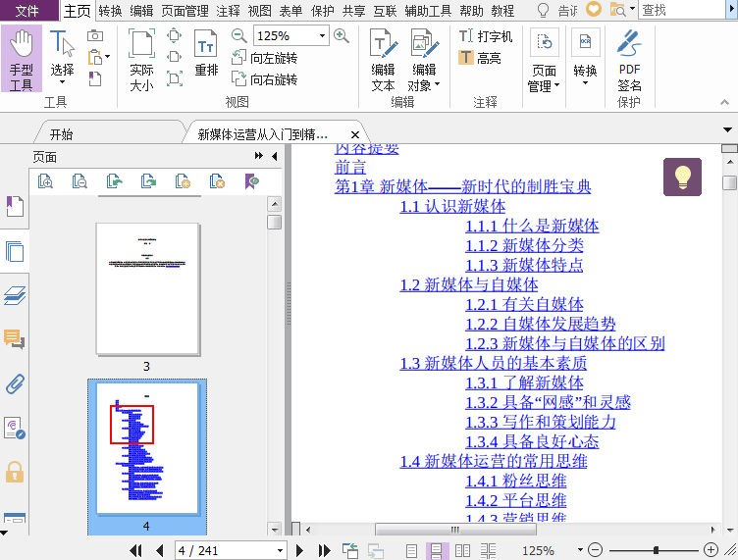Click the zoom in plus button in status bar
738x560 pixels.
click(x=711, y=549)
